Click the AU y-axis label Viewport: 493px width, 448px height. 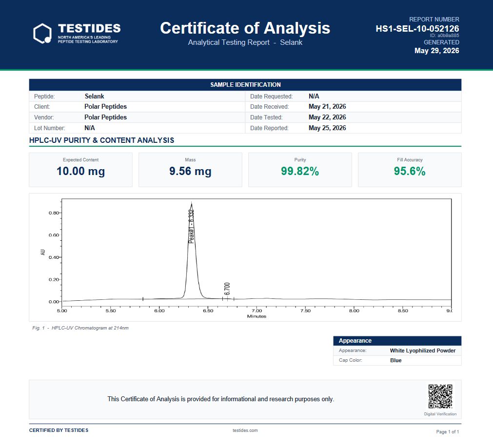pos(43,252)
